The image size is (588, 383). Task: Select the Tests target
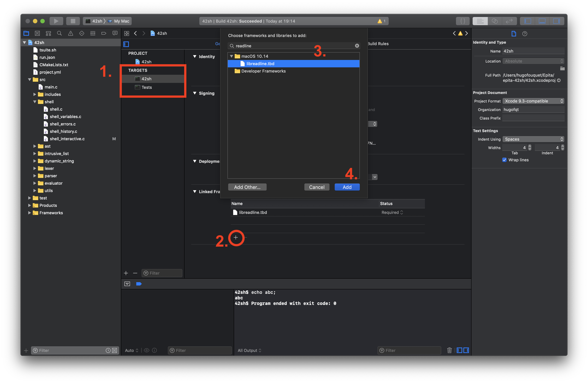tap(153, 87)
